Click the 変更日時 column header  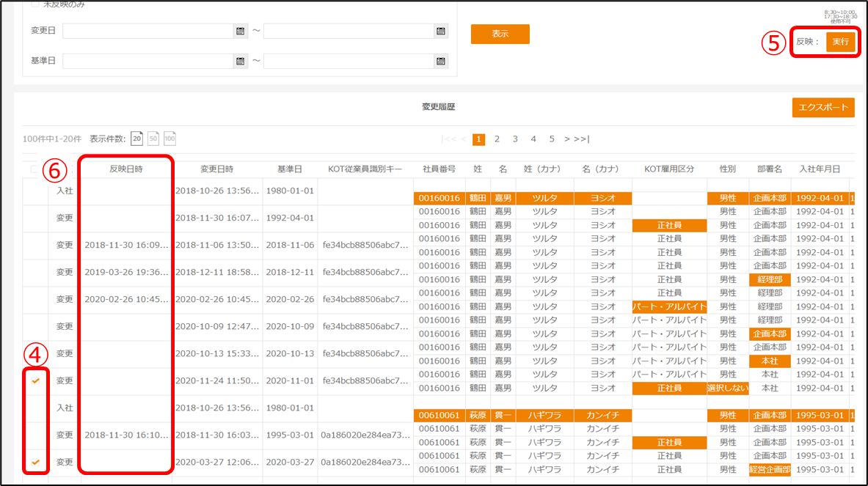[x=217, y=169]
